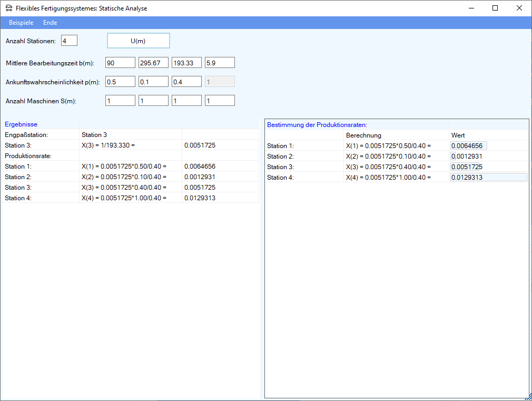
Task: Click the first Anzahl Maschinen field
Action: click(120, 101)
